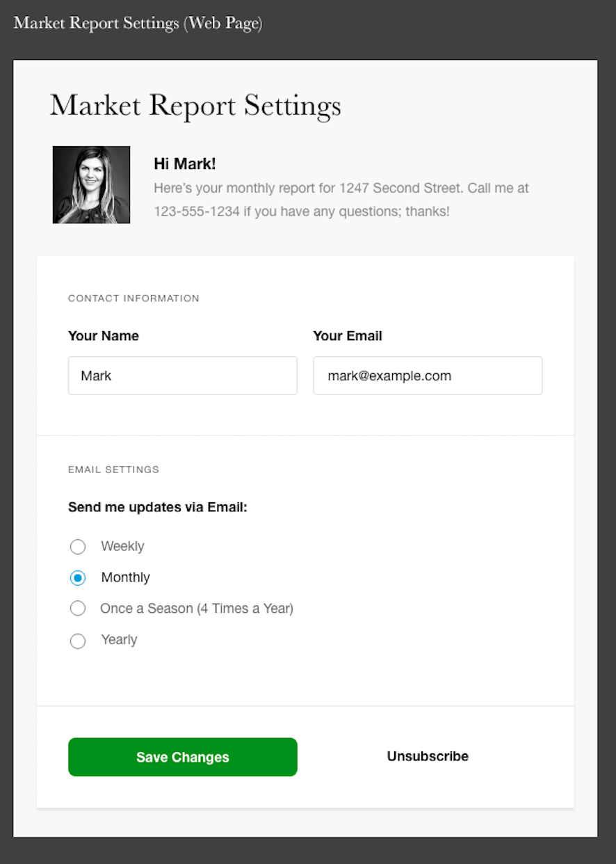Click the large Market Report Settings heading
Image resolution: width=616 pixels, height=864 pixels.
coord(195,106)
